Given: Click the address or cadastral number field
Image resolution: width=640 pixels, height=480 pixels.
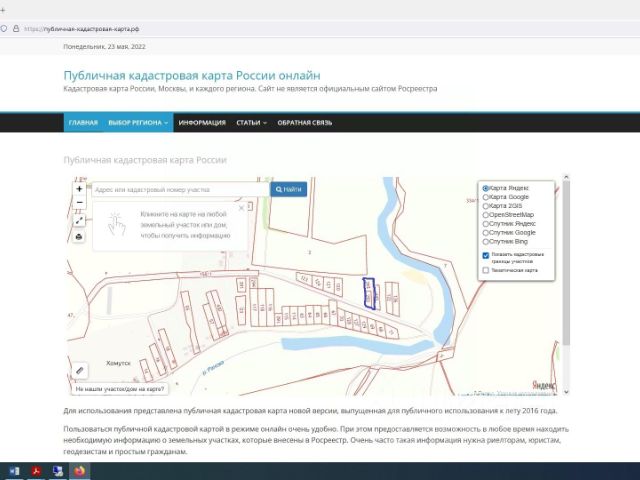Looking at the screenshot, I should pos(180,189).
